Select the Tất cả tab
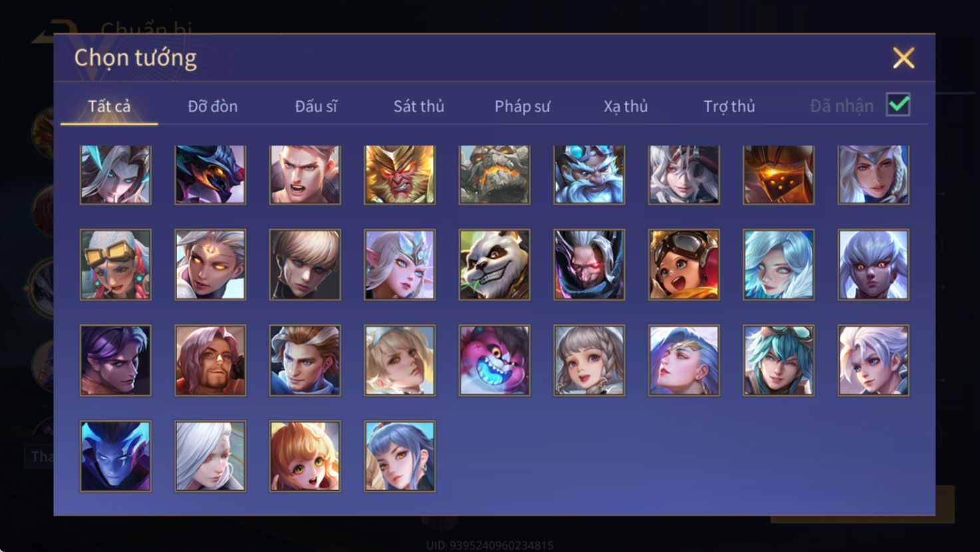 [x=109, y=106]
